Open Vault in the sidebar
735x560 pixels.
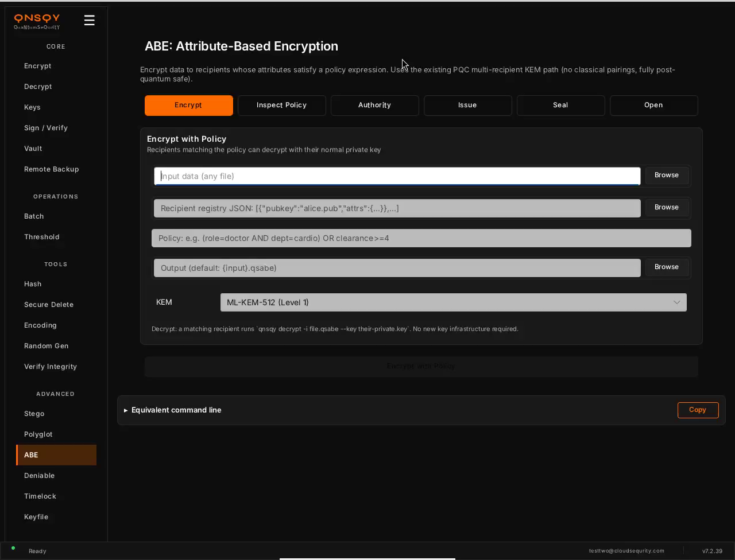pyautogui.click(x=56, y=149)
